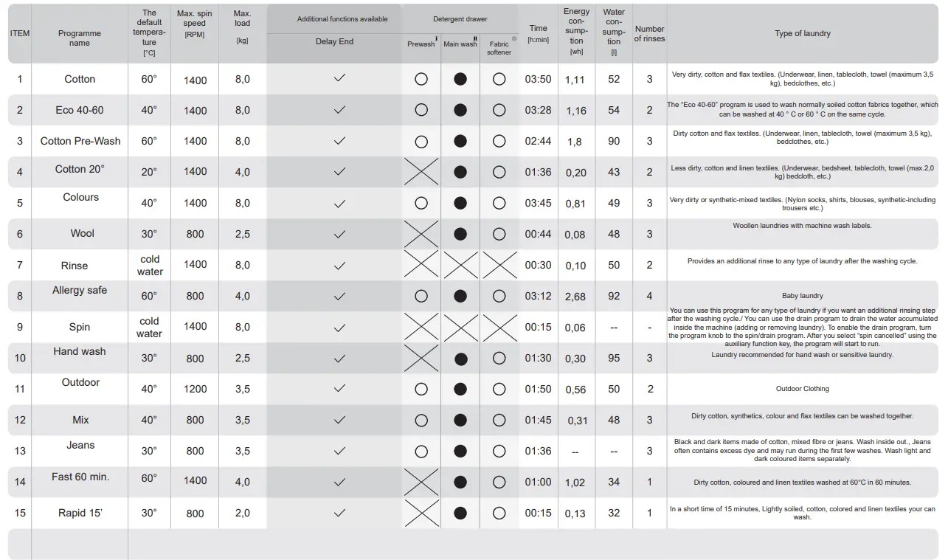948x560 pixels.
Task: Click the Delay End checkmark for Outdoor
Action: tap(339, 388)
